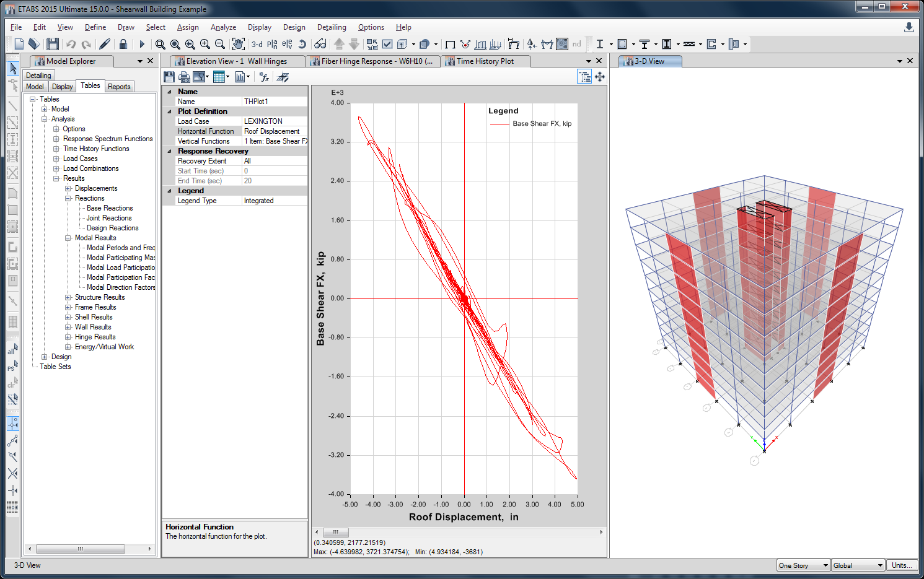Collapse the Legend section in property grid

(x=169, y=191)
